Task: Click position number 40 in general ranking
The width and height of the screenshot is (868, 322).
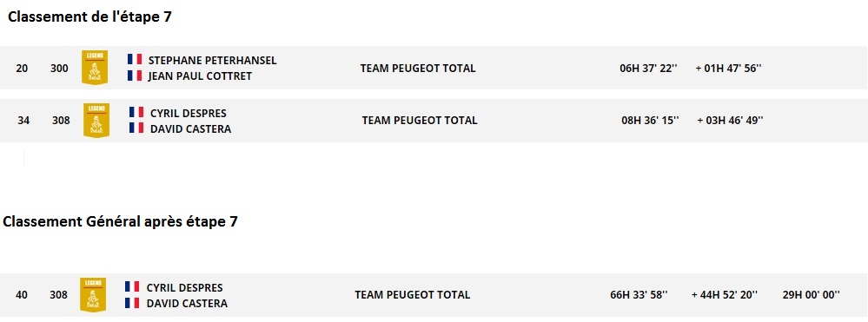Action: 22,295
